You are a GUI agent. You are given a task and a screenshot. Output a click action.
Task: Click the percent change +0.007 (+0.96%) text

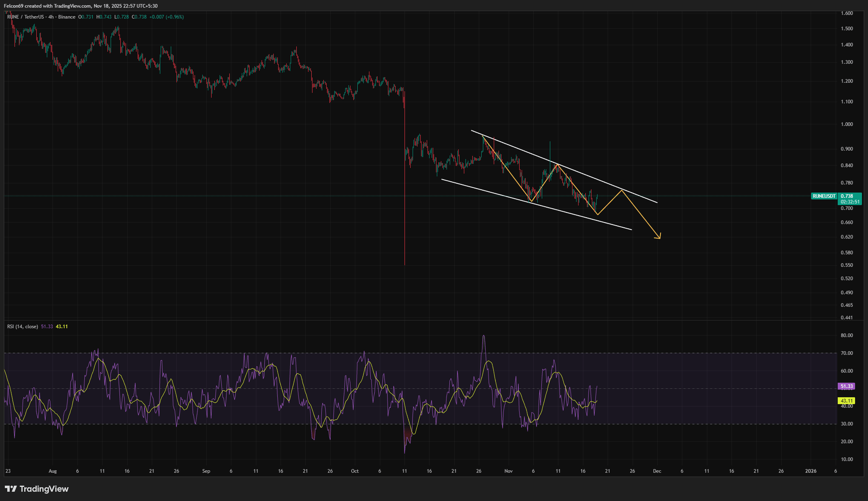166,17
